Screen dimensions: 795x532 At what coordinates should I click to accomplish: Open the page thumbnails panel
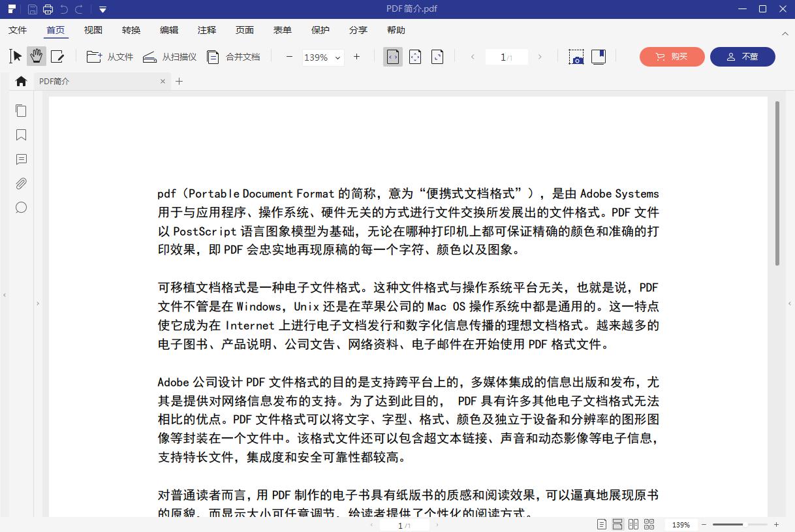pyautogui.click(x=21, y=111)
